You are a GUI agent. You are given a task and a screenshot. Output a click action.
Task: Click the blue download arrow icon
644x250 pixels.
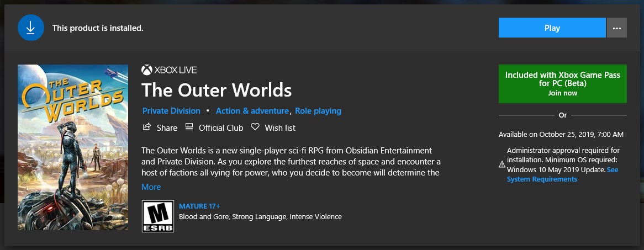point(31,28)
